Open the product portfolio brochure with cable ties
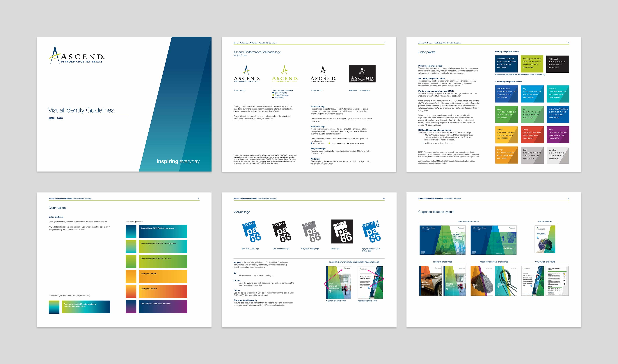 point(506,281)
